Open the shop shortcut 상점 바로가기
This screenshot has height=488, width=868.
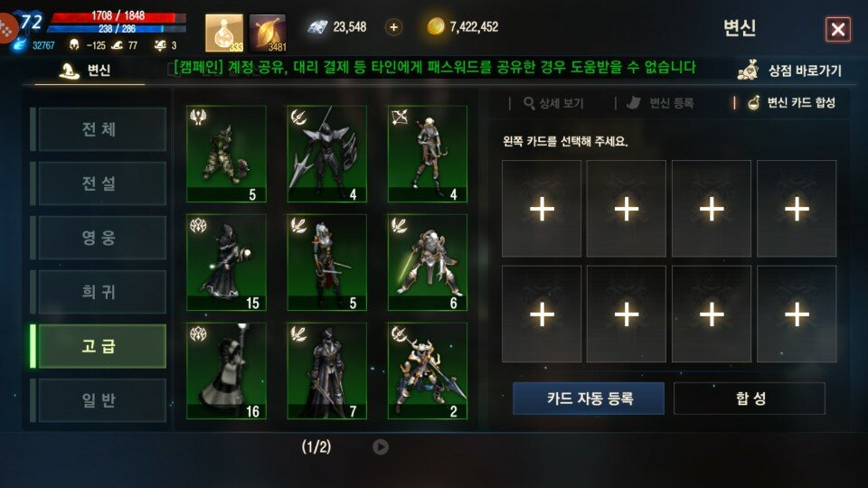pyautogui.click(x=790, y=70)
